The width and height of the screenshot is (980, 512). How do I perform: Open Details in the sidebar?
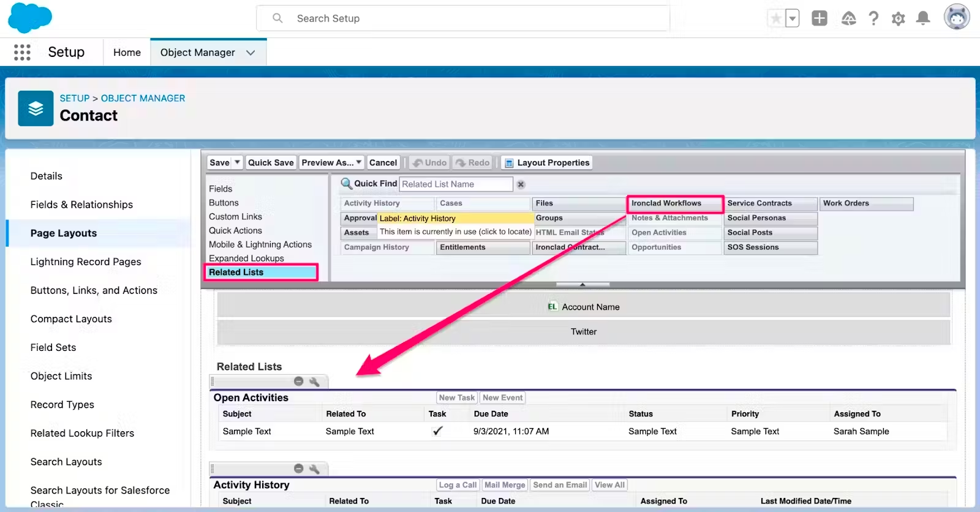point(47,176)
